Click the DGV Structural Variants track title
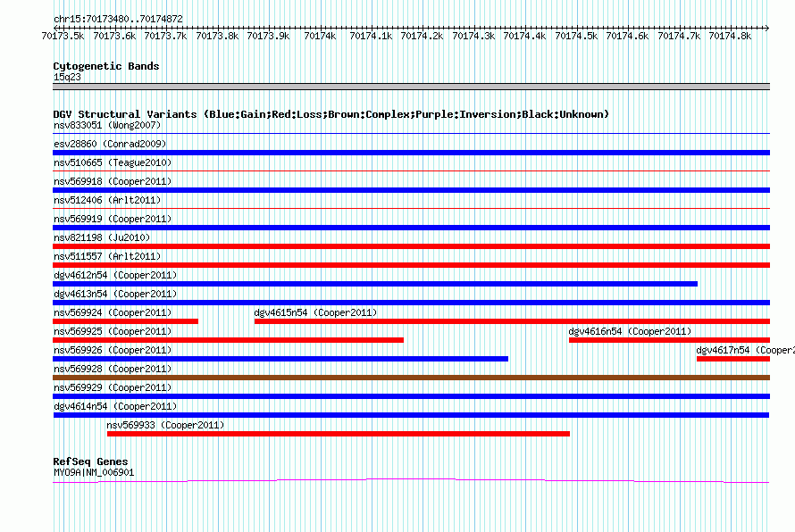Viewport: 795px width, 532px height. tap(331, 114)
